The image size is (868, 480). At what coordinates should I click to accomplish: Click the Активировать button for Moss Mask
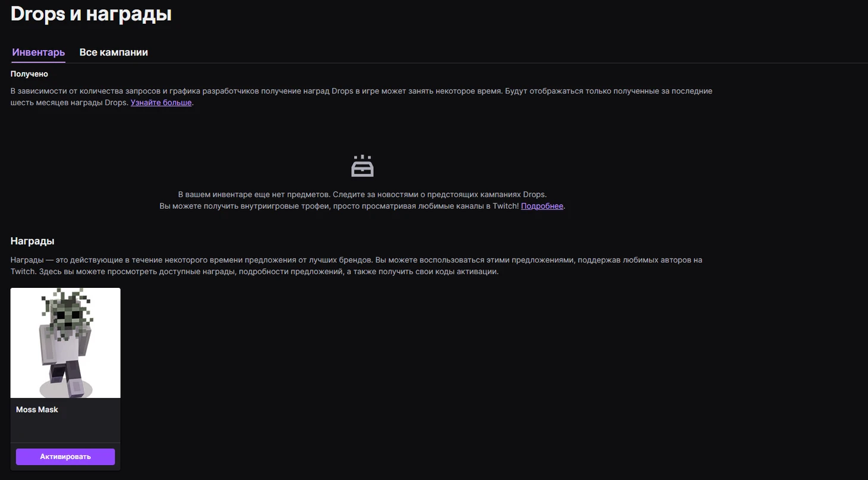65,457
